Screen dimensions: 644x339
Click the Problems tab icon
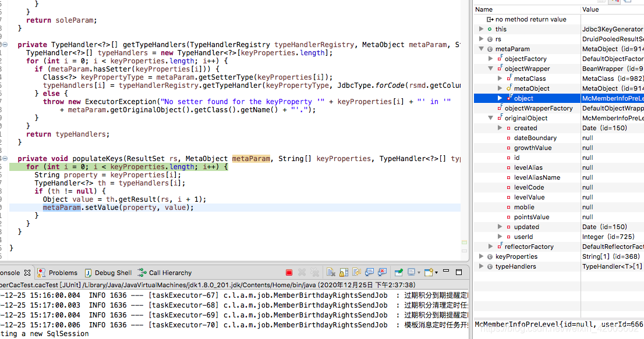pos(41,273)
